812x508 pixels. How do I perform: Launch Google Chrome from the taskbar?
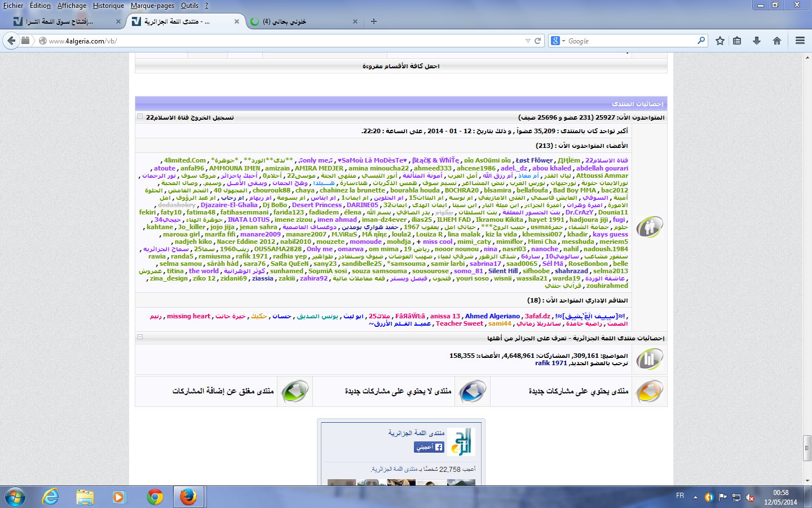tap(155, 497)
